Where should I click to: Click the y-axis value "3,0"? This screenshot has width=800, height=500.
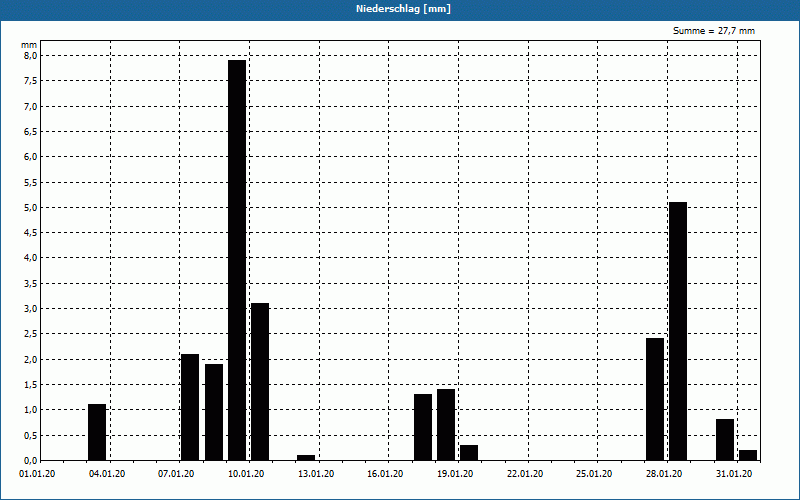coord(30,309)
